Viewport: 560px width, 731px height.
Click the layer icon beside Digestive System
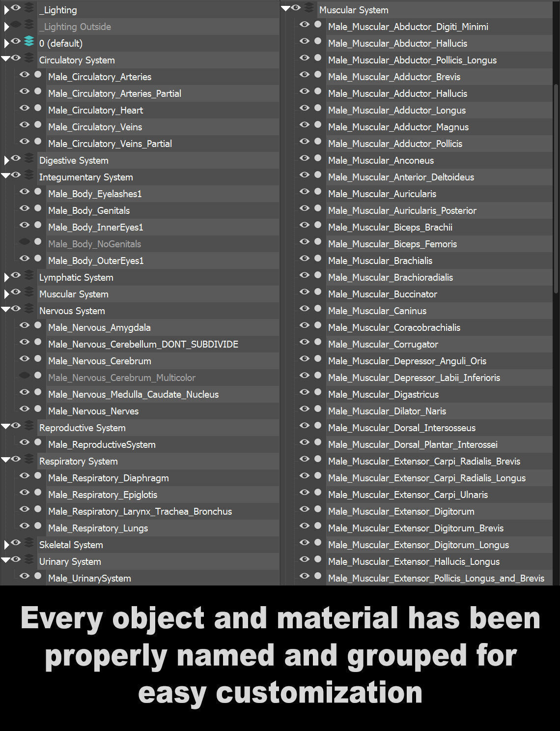(29, 159)
